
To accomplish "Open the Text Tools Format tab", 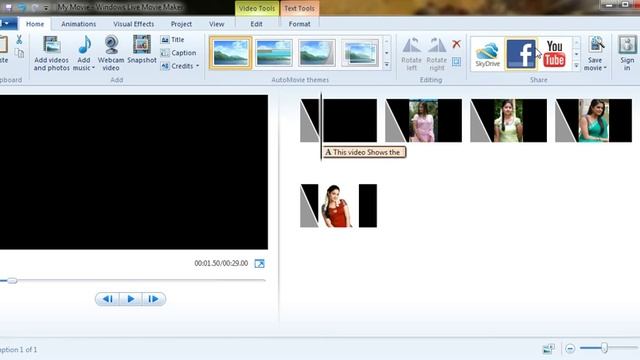I will 299,24.
